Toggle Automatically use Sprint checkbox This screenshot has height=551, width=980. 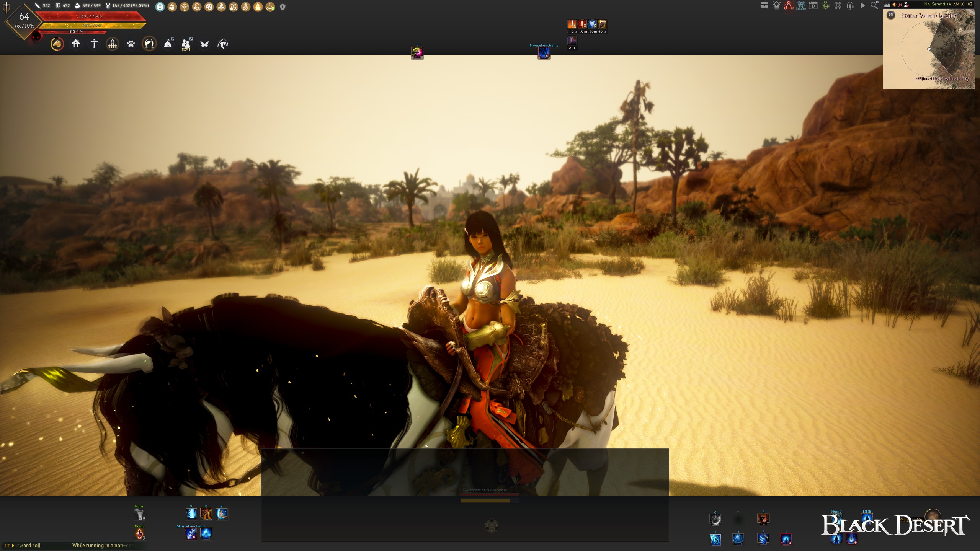463,490
